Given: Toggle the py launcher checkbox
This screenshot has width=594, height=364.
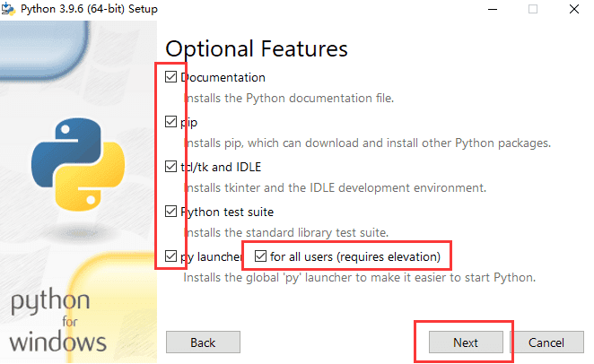Looking at the screenshot, I should tap(170, 256).
